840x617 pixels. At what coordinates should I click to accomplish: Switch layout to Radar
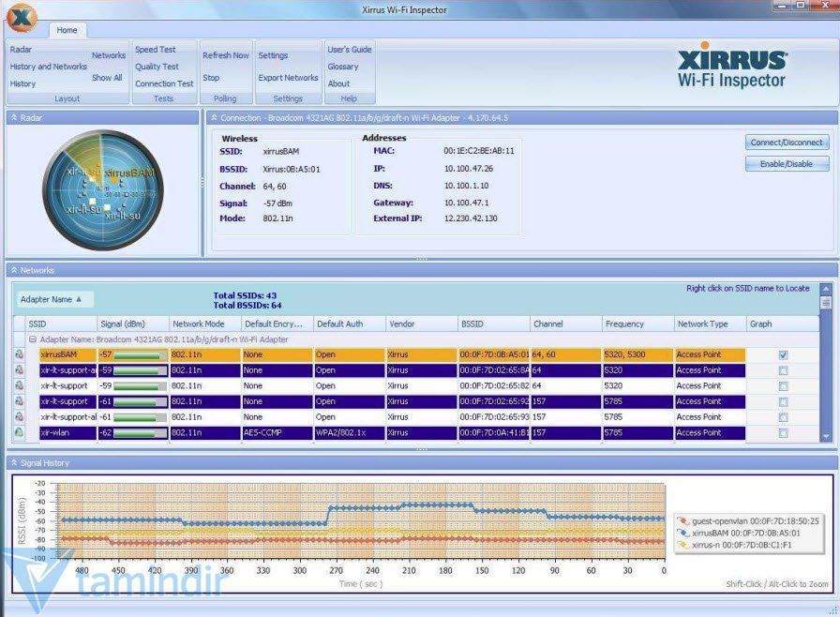[x=21, y=50]
